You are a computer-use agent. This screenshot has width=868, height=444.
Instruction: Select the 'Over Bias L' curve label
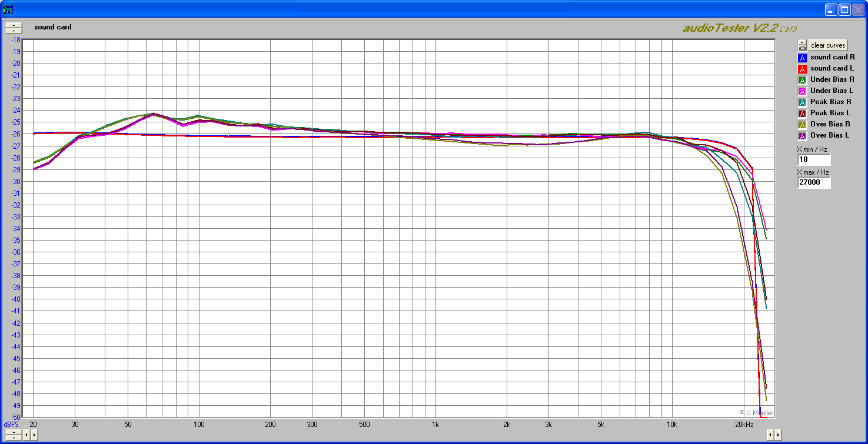pyautogui.click(x=830, y=135)
